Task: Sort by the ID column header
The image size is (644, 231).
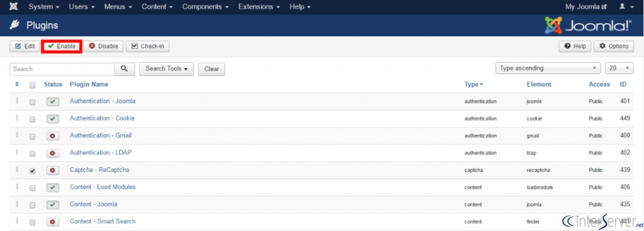Action: point(623,84)
